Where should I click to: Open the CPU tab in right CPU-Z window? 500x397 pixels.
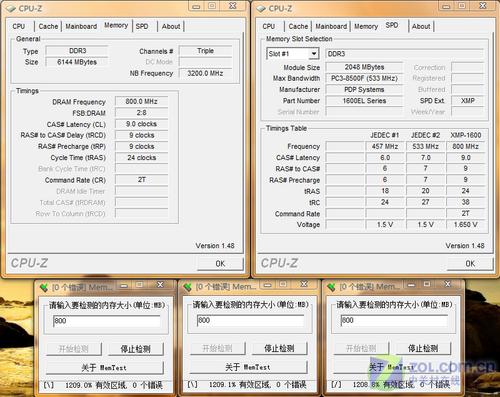coord(269,26)
